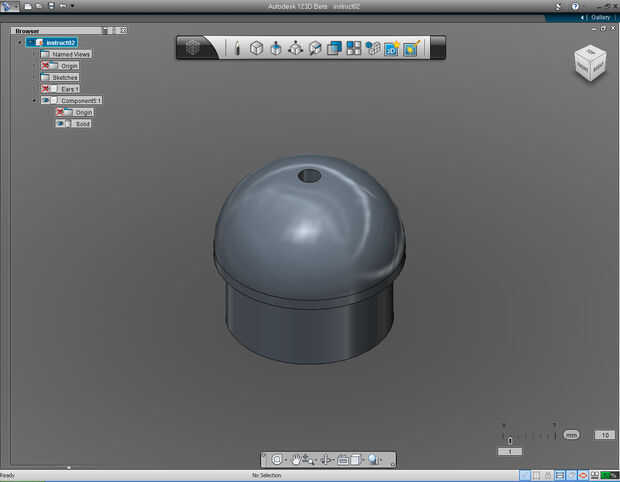Open the navigation wheel in navigation bar

[x=277, y=459]
